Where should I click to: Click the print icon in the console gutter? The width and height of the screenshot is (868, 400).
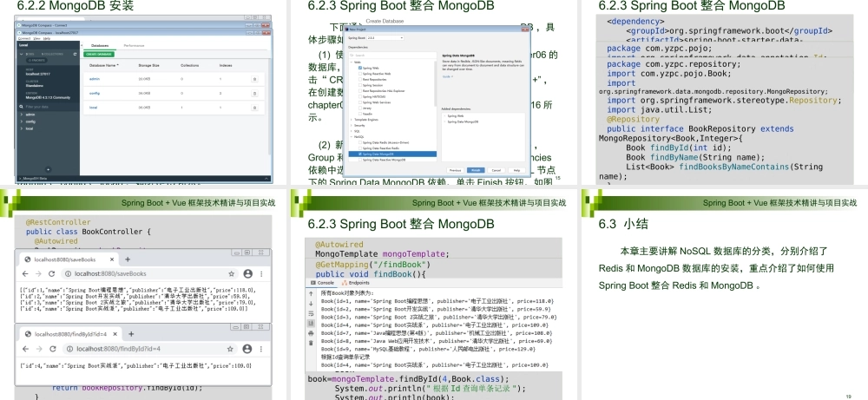pyautogui.click(x=311, y=333)
